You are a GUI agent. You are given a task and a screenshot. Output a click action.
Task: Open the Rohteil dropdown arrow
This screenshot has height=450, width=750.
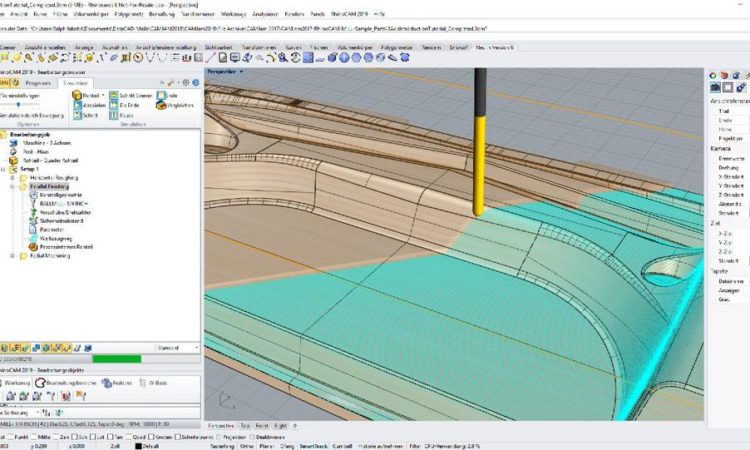[103, 95]
